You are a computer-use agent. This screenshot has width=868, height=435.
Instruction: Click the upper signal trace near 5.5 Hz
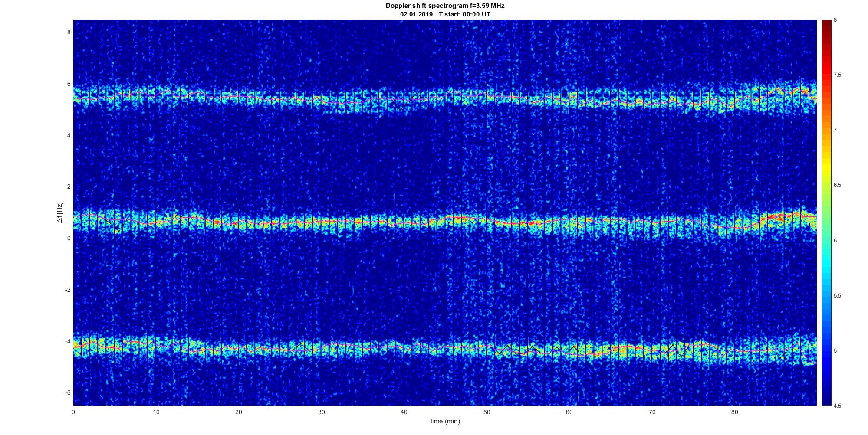(x=445, y=99)
